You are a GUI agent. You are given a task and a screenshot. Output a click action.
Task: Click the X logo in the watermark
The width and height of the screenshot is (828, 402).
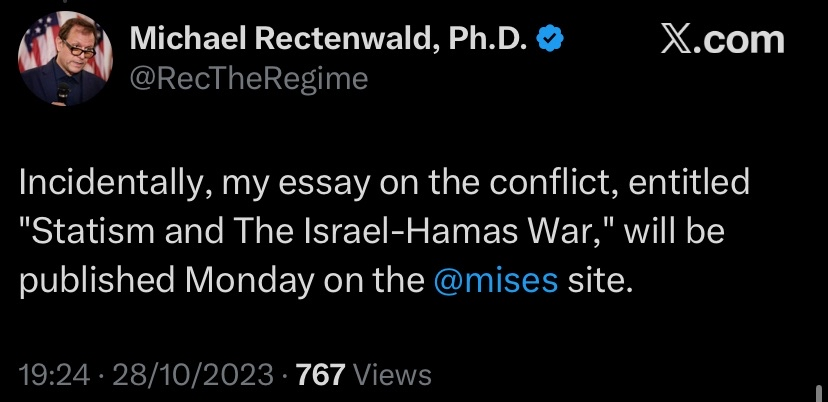(676, 41)
